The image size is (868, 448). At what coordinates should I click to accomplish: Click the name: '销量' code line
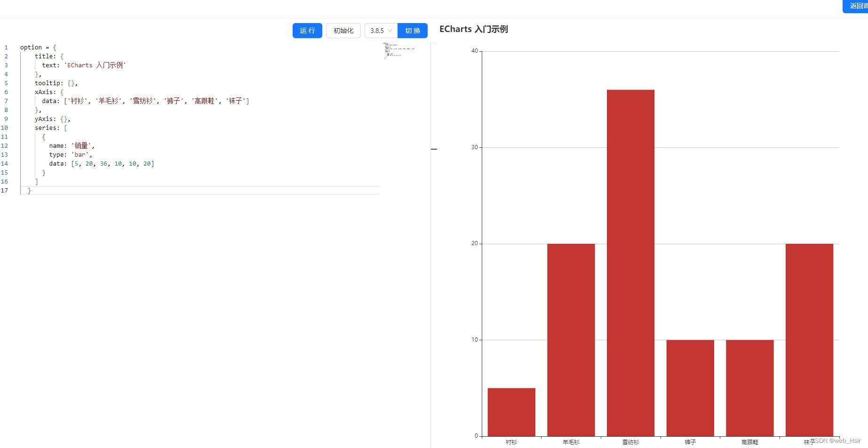72,145
